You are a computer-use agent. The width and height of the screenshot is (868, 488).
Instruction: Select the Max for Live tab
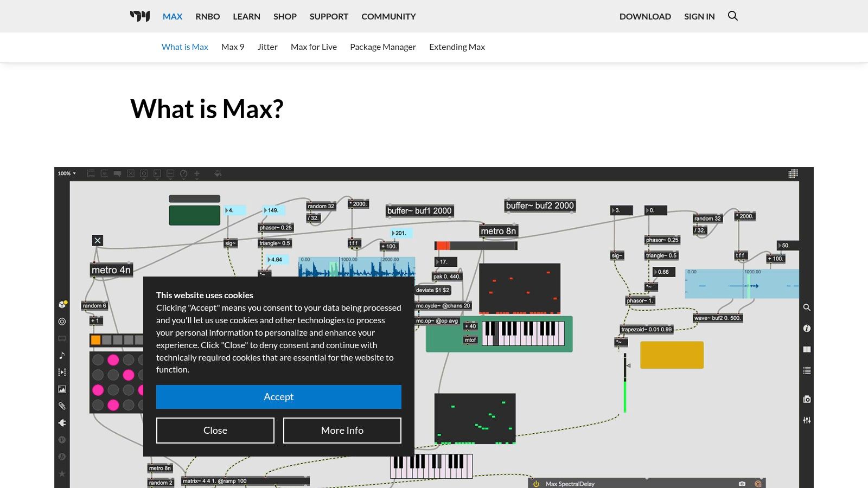[x=314, y=47]
